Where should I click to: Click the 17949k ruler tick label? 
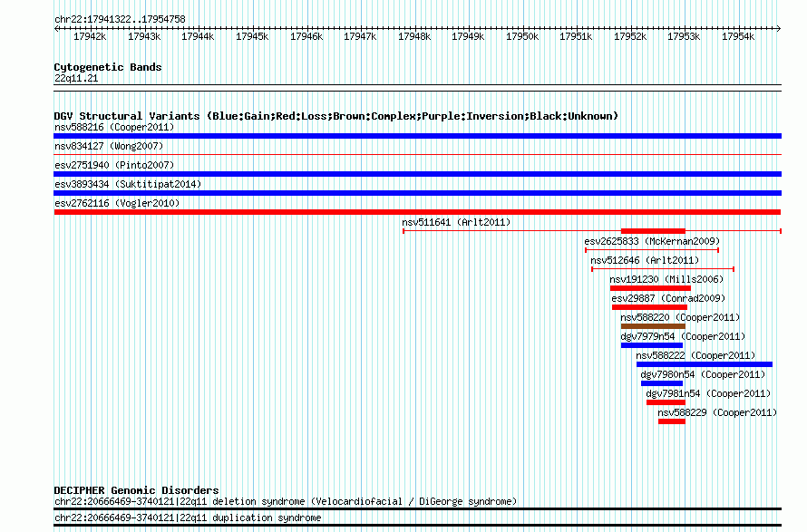pos(469,36)
